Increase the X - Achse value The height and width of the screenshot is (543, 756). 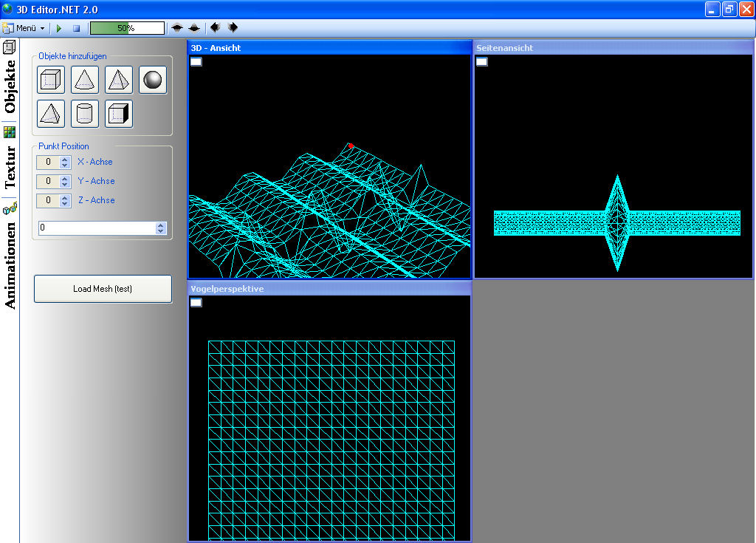65,159
